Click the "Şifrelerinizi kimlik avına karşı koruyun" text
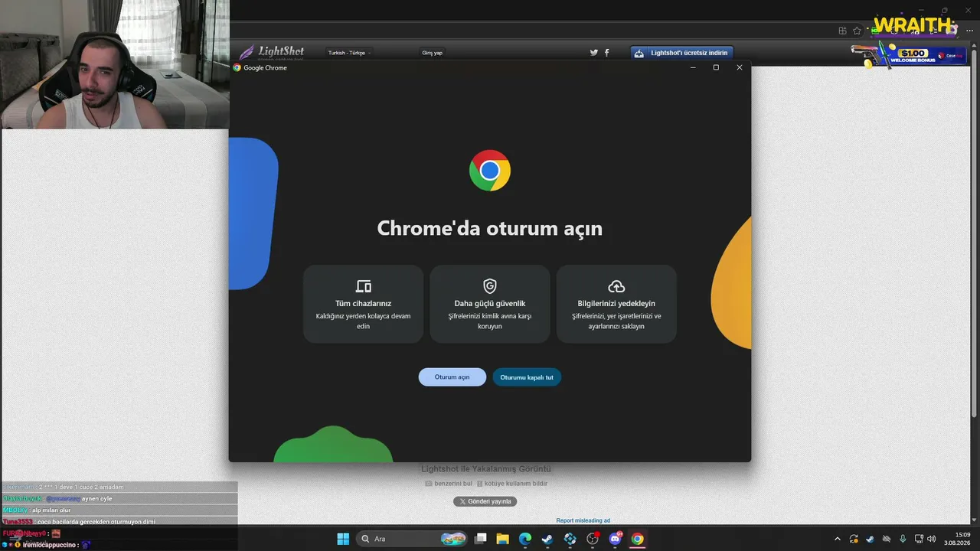 coord(490,321)
